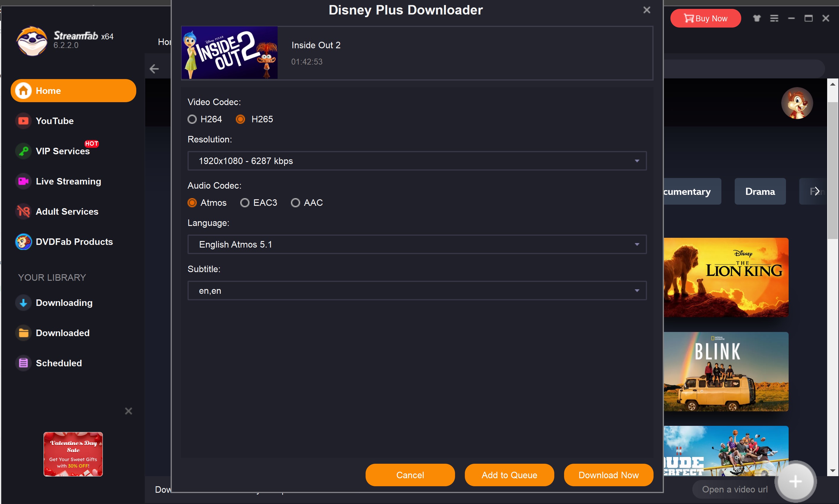This screenshot has width=839, height=504.
Task: Open Downloaded library section
Action: click(x=73, y=333)
